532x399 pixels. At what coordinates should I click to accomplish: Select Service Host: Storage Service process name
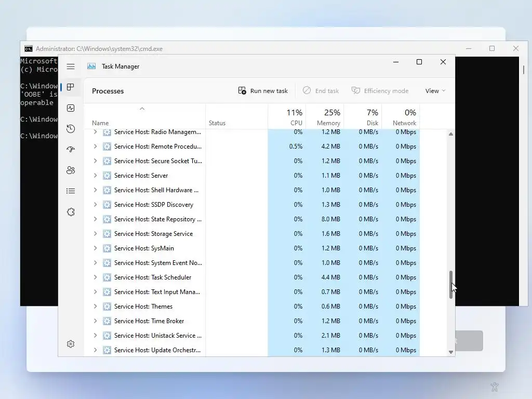point(154,234)
